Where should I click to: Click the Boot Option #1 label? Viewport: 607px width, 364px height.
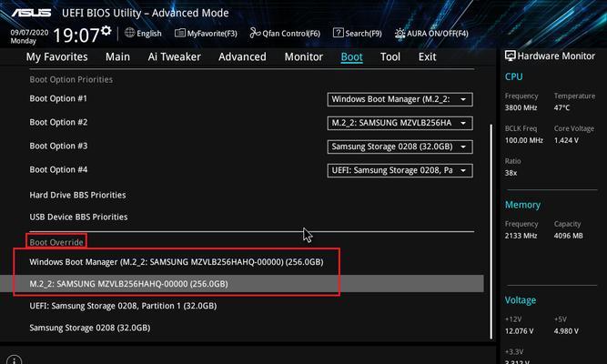(58, 98)
